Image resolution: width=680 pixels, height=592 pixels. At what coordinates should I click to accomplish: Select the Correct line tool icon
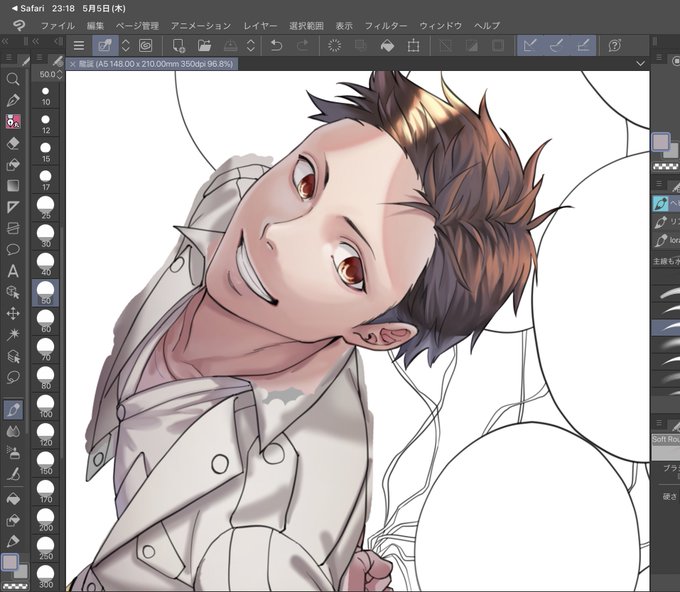click(x=13, y=541)
